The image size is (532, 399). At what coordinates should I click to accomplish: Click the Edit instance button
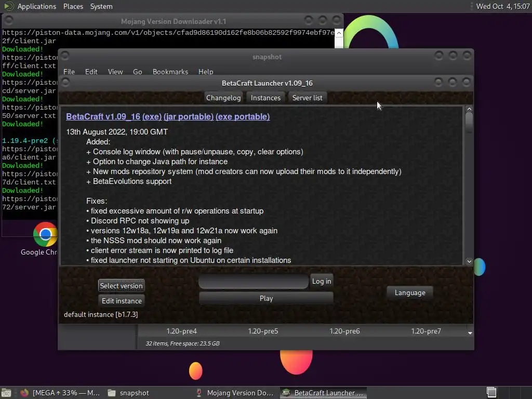[122, 301]
